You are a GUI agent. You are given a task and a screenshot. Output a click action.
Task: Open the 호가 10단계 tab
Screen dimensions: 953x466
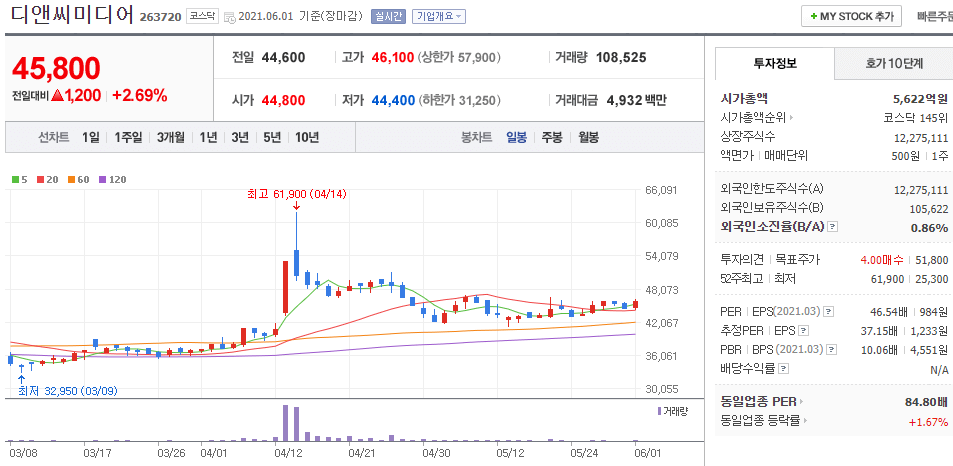(894, 63)
